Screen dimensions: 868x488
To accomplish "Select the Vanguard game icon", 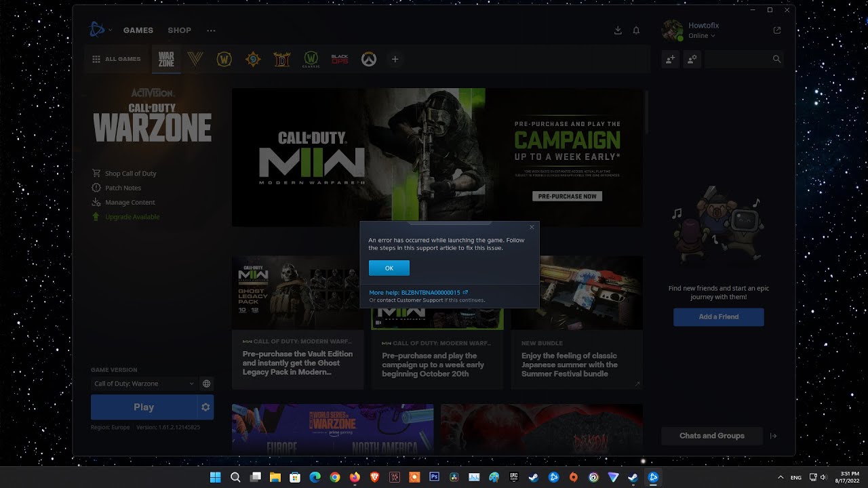I will [195, 59].
